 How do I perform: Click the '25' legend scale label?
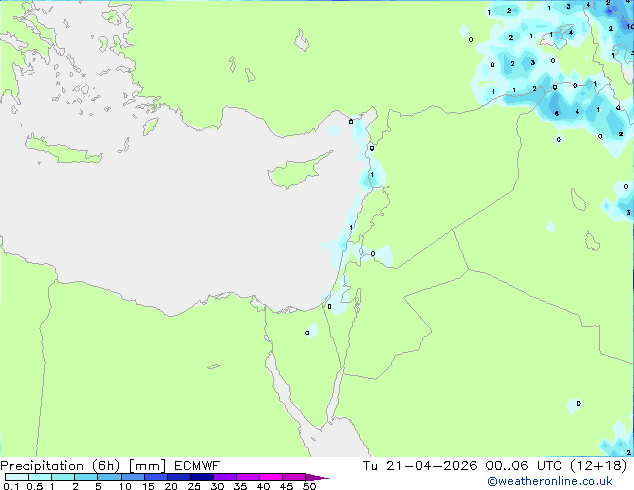(194, 486)
